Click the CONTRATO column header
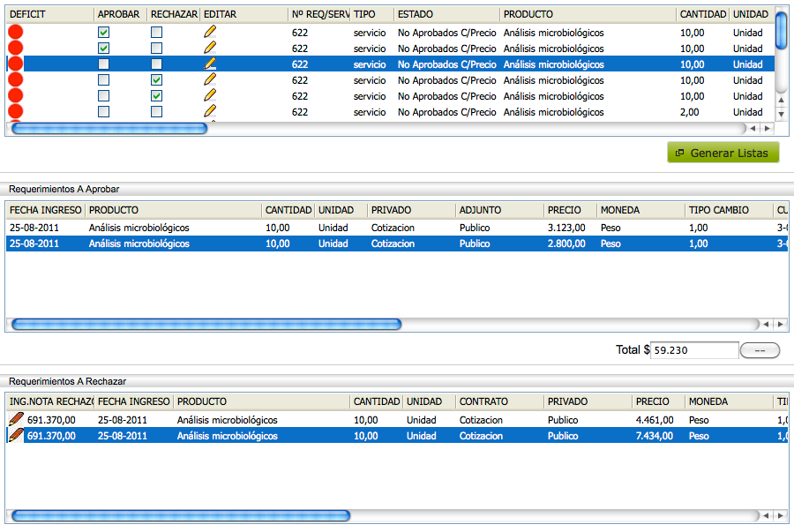The width and height of the screenshot is (794, 532). coord(499,401)
